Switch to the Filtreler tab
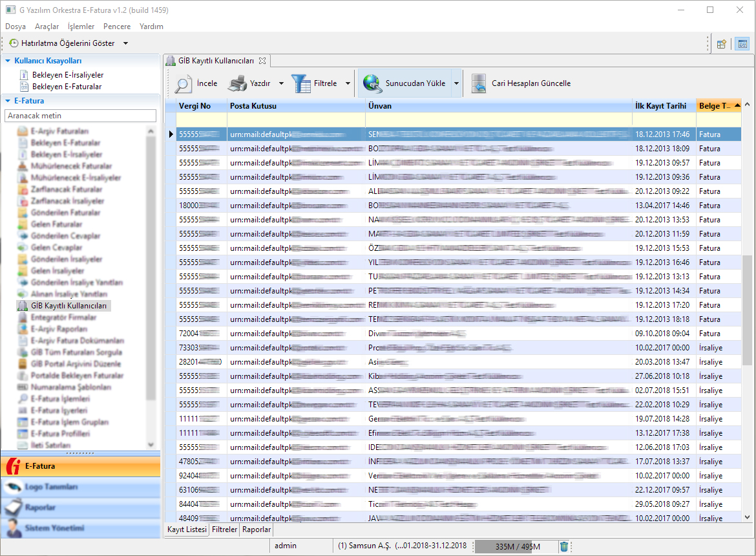 tap(224, 529)
